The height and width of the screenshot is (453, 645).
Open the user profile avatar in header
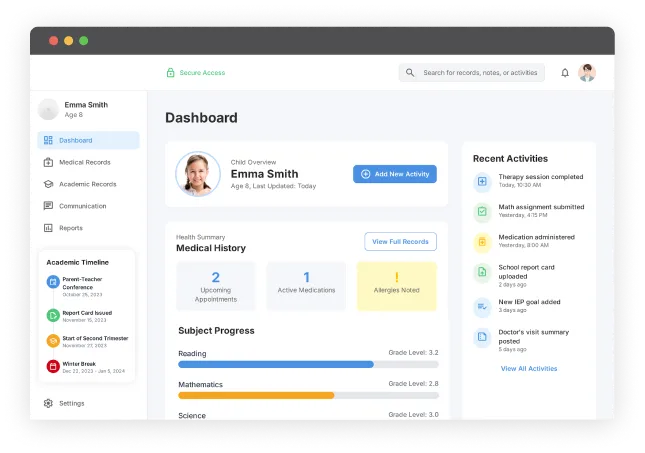(587, 73)
